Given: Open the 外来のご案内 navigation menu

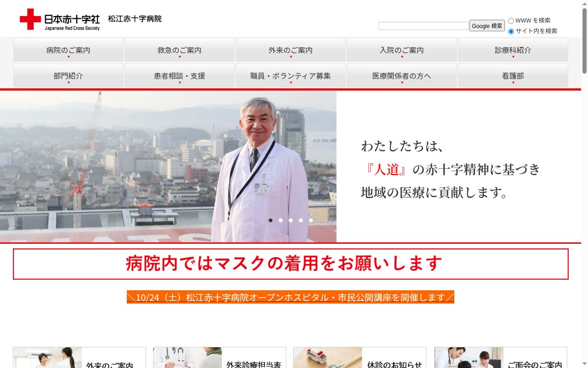Looking at the screenshot, I should pyautogui.click(x=291, y=50).
